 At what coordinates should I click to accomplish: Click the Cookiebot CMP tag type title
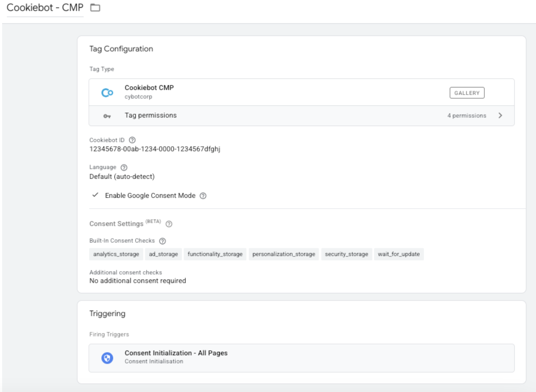[x=149, y=88]
